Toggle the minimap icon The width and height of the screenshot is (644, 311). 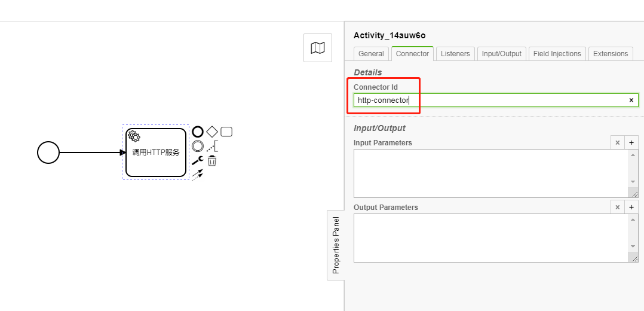[317, 48]
